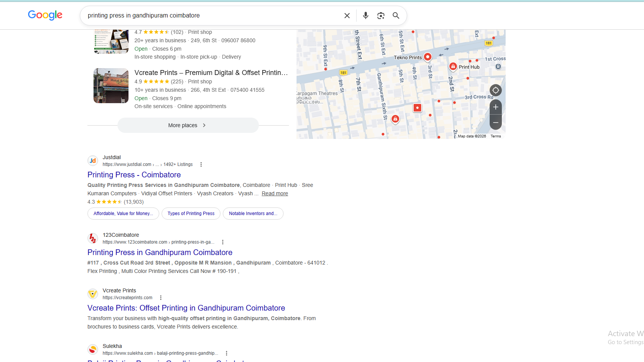Open more options for Vcreate Prints result
Screen dimensions: 644x362
coord(161,298)
